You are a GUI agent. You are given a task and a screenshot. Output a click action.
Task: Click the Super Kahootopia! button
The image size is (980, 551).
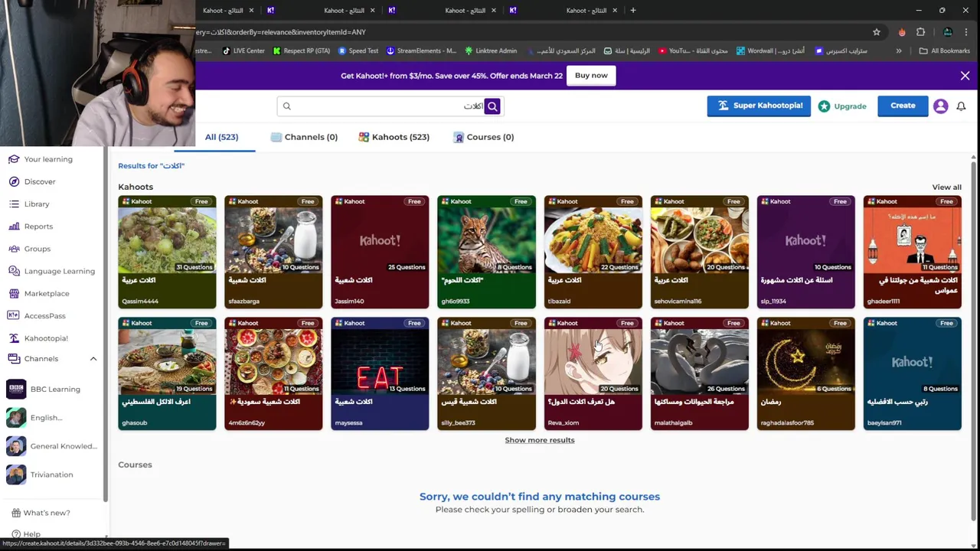tap(759, 106)
